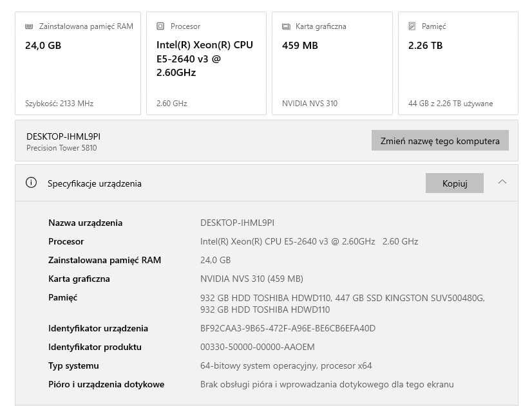Click the Specyfikacje urządzenia heading
Viewport: 532px width, 406px height.
click(95, 183)
